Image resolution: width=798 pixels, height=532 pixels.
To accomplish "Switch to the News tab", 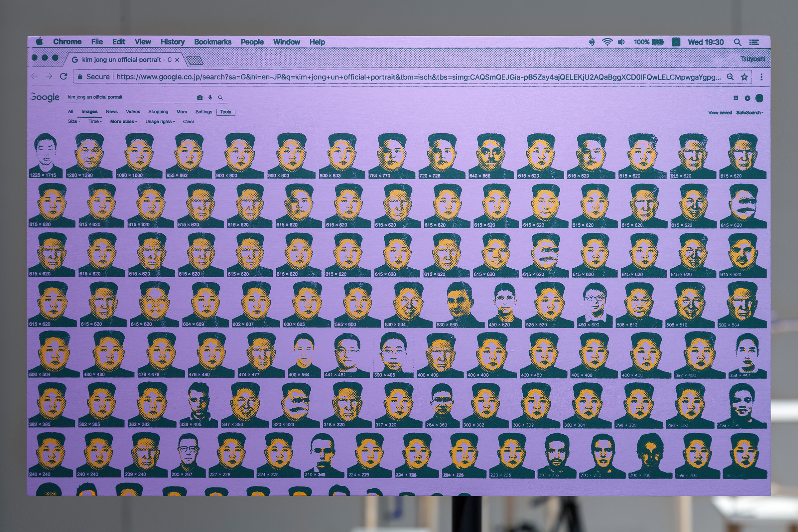I will (112, 111).
